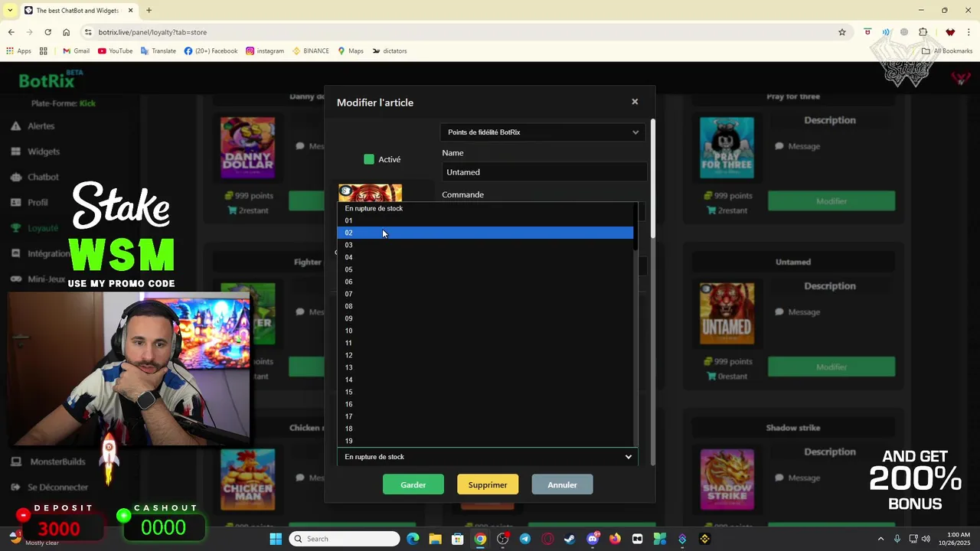The height and width of the screenshot is (551, 980).
Task: Open Points de fidélité BotRix dropdown
Action: tap(543, 132)
